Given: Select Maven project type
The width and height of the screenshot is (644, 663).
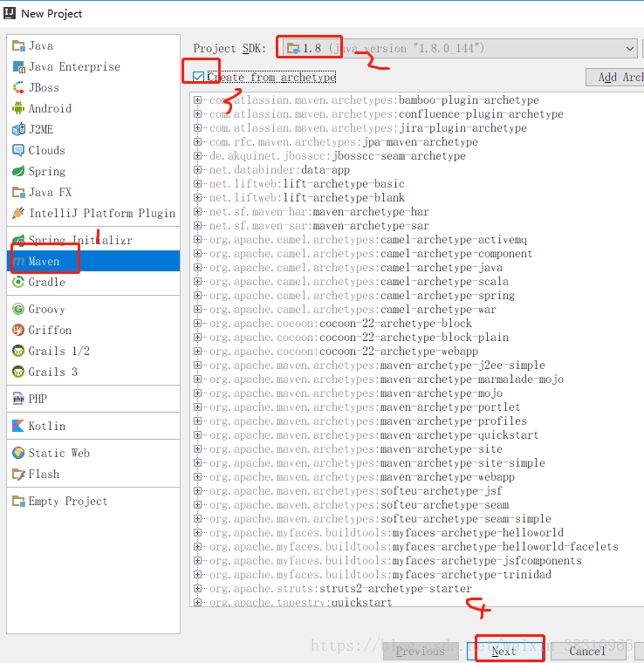Looking at the screenshot, I should tap(93, 261).
